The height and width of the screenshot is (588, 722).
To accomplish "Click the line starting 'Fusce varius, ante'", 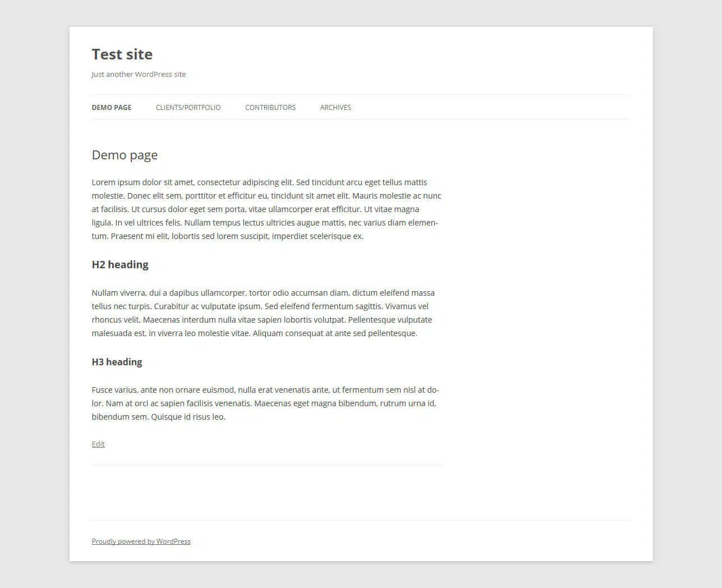I will [265, 390].
